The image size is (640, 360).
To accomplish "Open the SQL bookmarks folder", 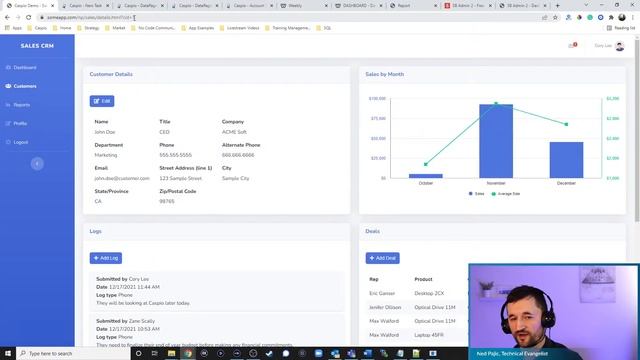I will [x=324, y=28].
